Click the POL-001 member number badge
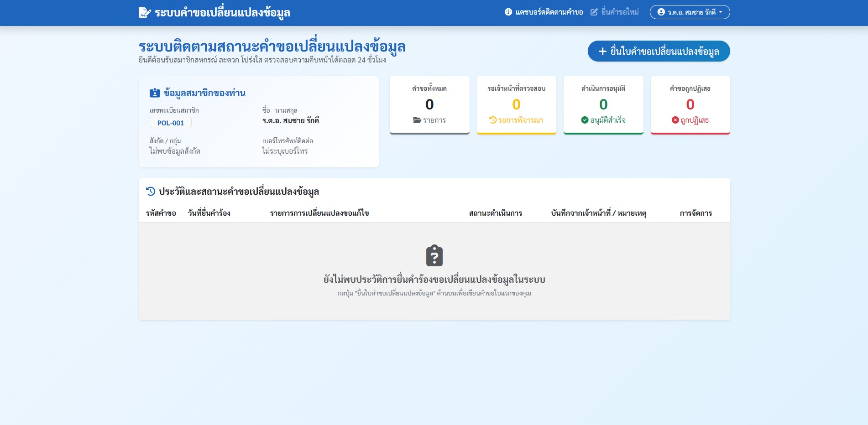The width and height of the screenshot is (868, 425). click(171, 123)
